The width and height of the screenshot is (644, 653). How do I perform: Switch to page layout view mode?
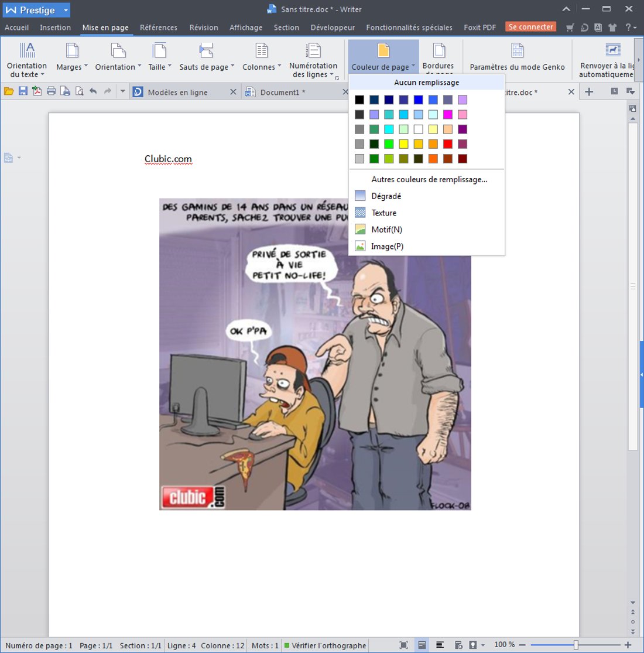[422, 645]
